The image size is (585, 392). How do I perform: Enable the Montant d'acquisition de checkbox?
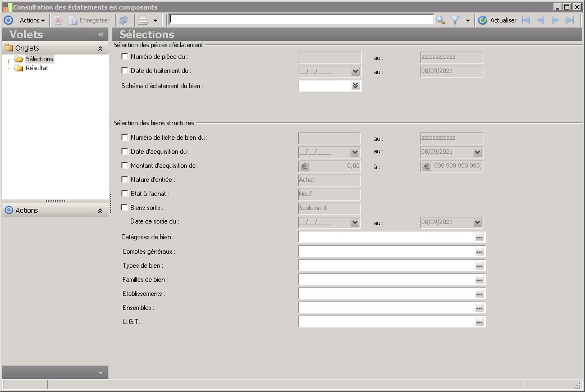click(125, 165)
